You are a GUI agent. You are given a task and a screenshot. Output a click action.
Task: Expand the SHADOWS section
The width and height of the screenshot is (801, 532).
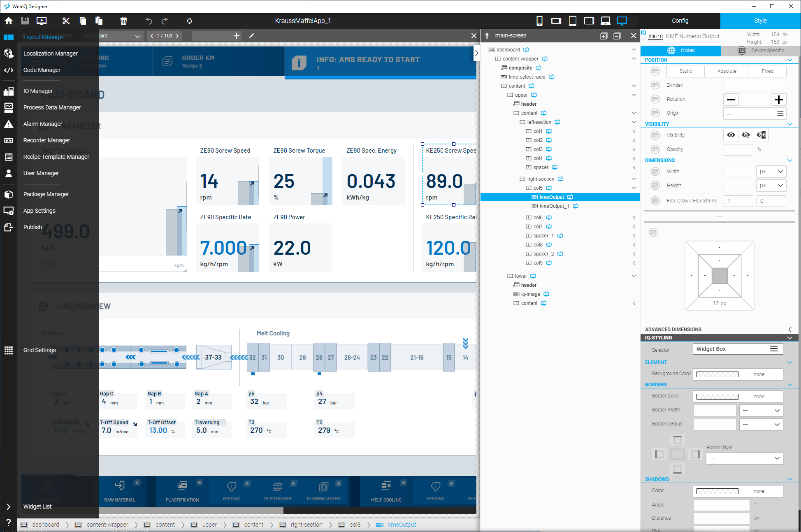(790, 479)
